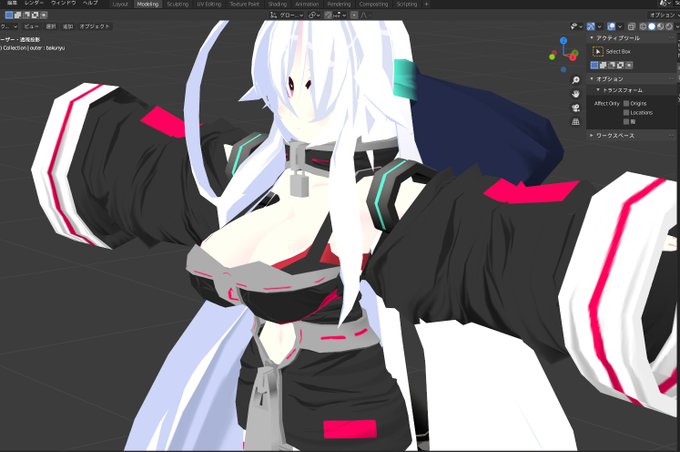Click the proportional editing falloff icon
This screenshot has height=452, width=680.
[363, 15]
